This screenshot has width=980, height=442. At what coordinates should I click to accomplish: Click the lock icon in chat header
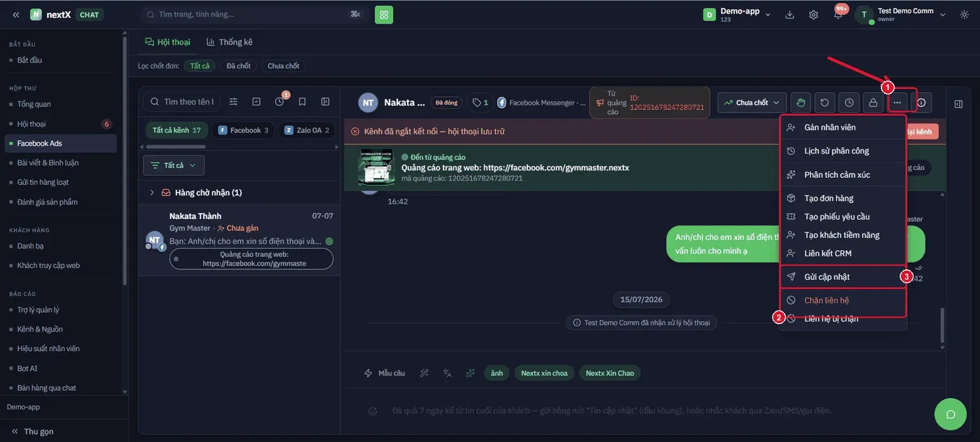872,103
